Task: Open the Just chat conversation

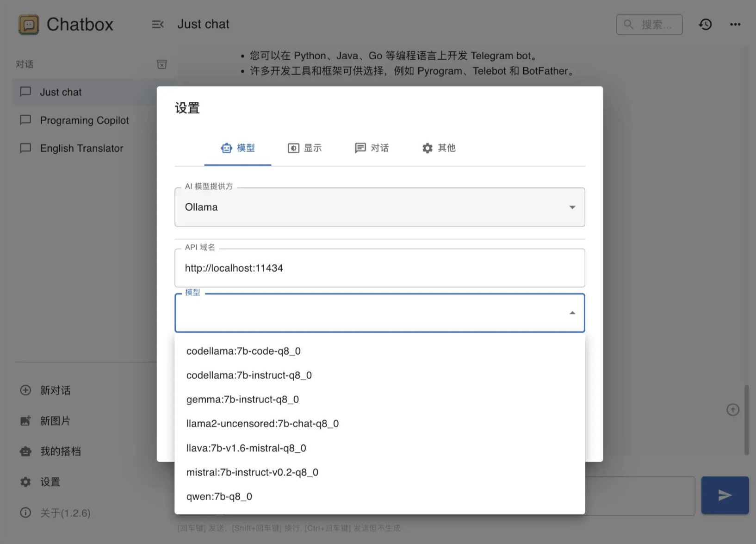Action: click(x=86, y=92)
